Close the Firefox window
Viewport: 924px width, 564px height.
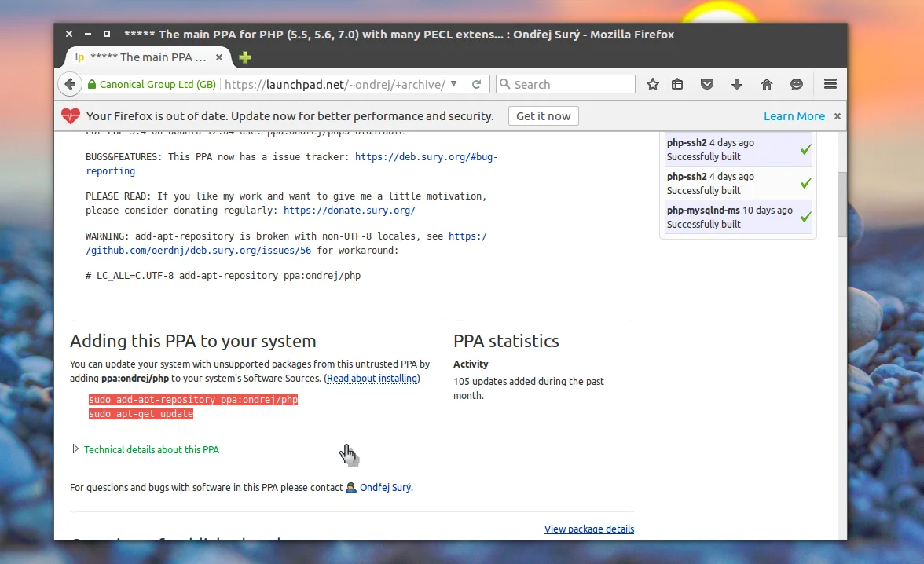coord(69,35)
